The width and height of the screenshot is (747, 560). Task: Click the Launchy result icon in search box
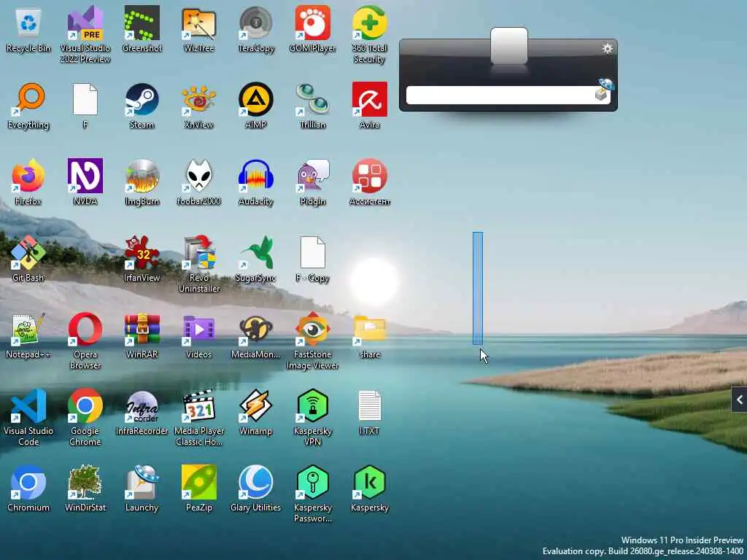tap(604, 90)
